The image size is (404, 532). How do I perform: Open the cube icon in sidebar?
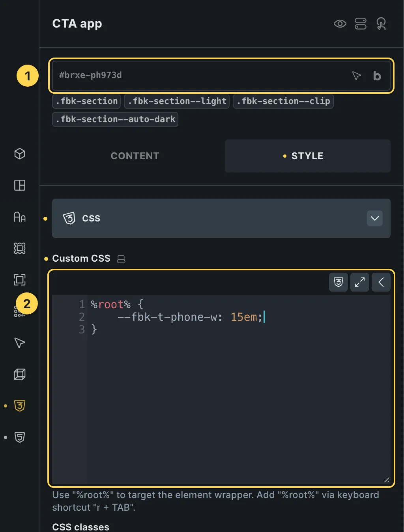[x=20, y=154]
